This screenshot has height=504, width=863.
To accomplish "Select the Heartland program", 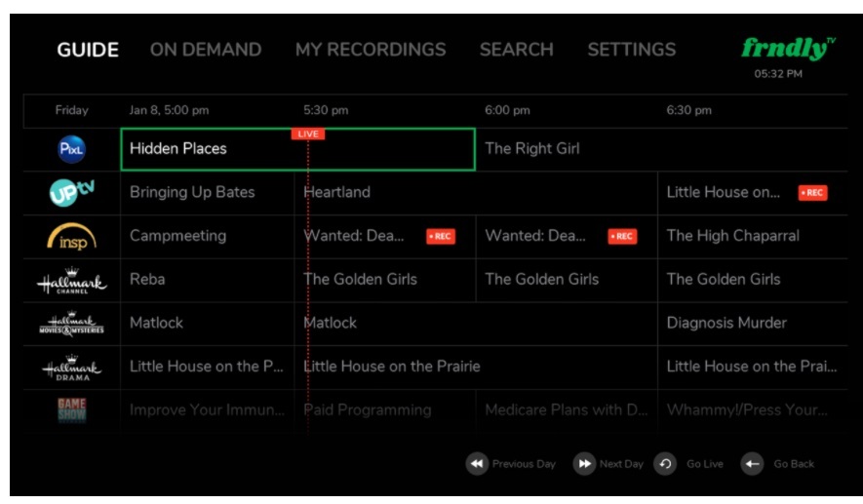I will pyautogui.click(x=476, y=193).
